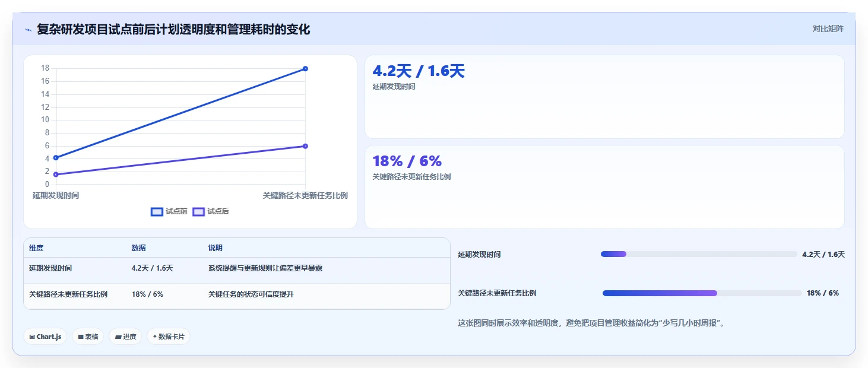The image size is (868, 368).
Task: Click the 延期发现时间 progress row label
Action: [479, 255]
